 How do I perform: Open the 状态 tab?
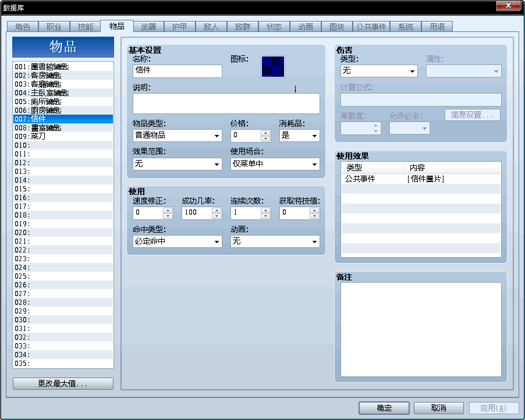coord(274,27)
